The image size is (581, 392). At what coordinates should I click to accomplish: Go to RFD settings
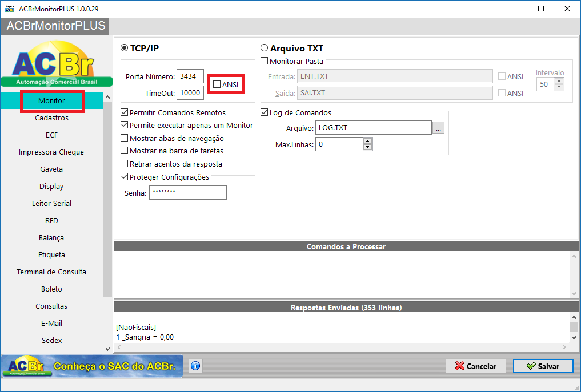(51, 221)
